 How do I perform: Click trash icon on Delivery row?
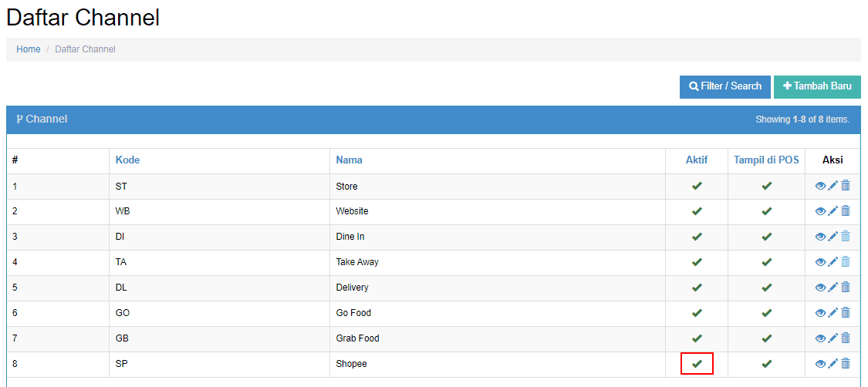[846, 288]
